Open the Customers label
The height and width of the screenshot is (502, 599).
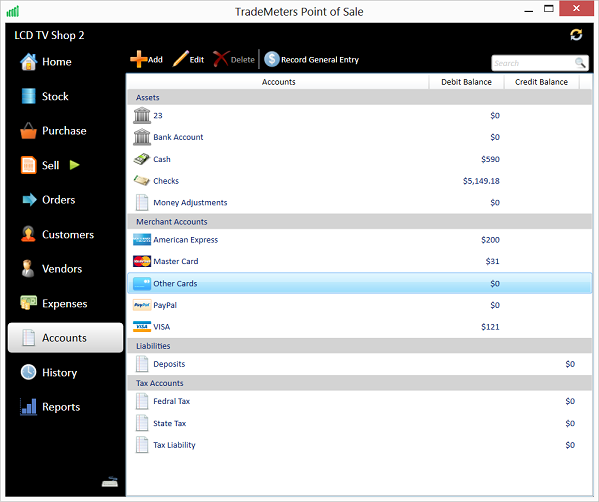[x=68, y=234]
